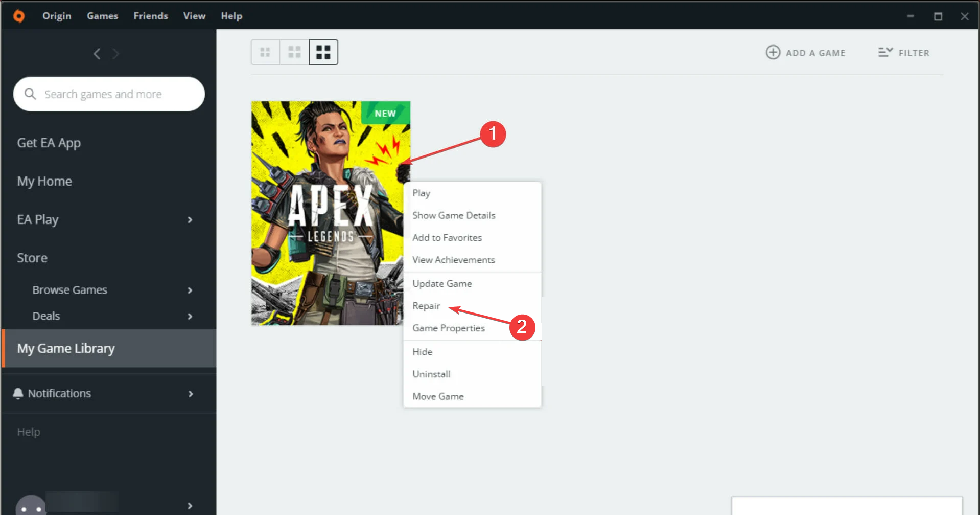The image size is (980, 515).
Task: Switch to large tile grid view
Action: (323, 52)
